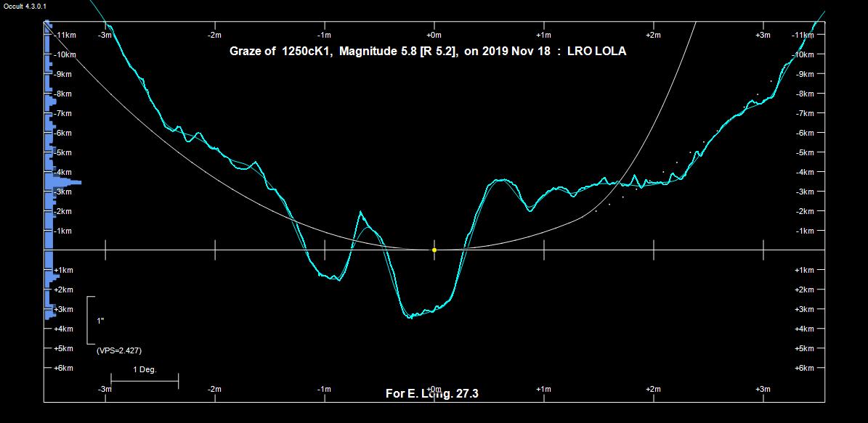Viewport: 868px width, 423px height.
Task: Click the left axis '-11km' label
Action: (65, 35)
